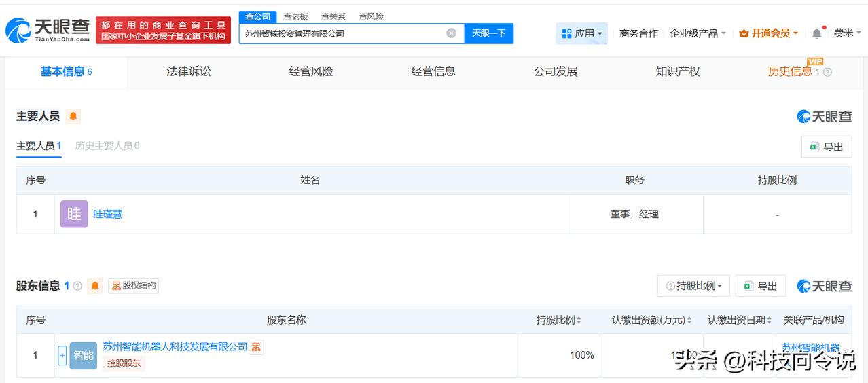Select the 经营风险 tab
Screen dimensions: 868x383
coord(311,71)
